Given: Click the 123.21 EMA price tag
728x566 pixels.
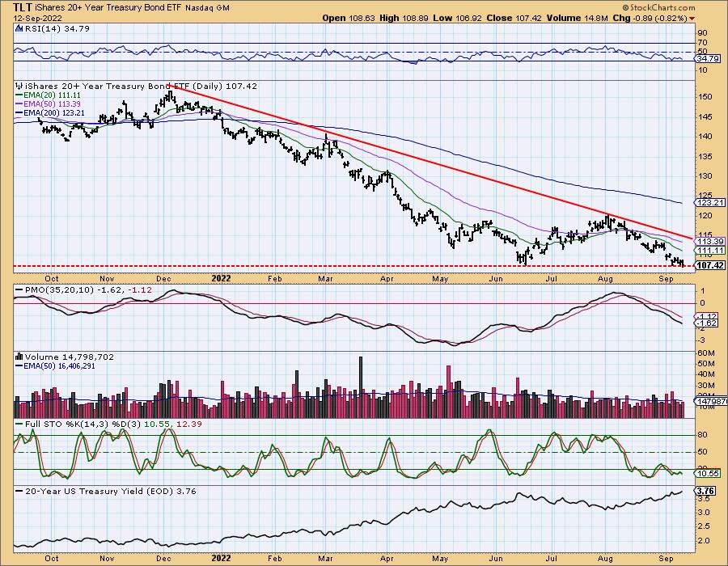Looking at the screenshot, I should click(x=710, y=203).
